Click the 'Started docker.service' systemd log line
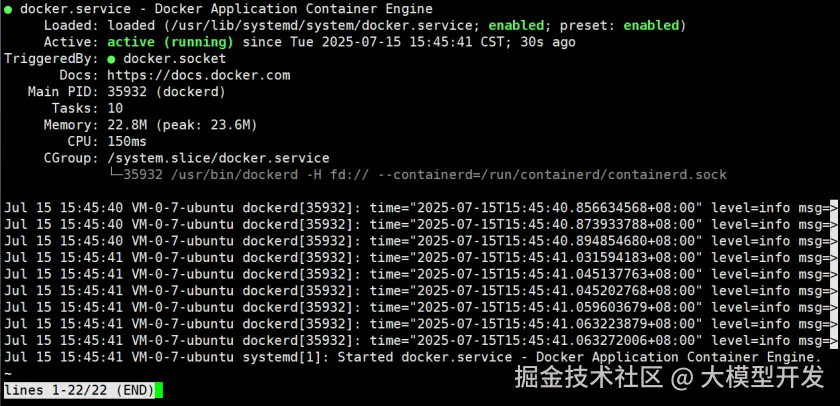 pyautogui.click(x=580, y=357)
